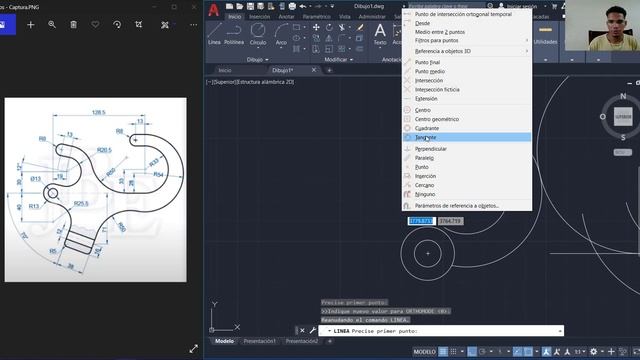Click the LINEA command line input

(441, 331)
